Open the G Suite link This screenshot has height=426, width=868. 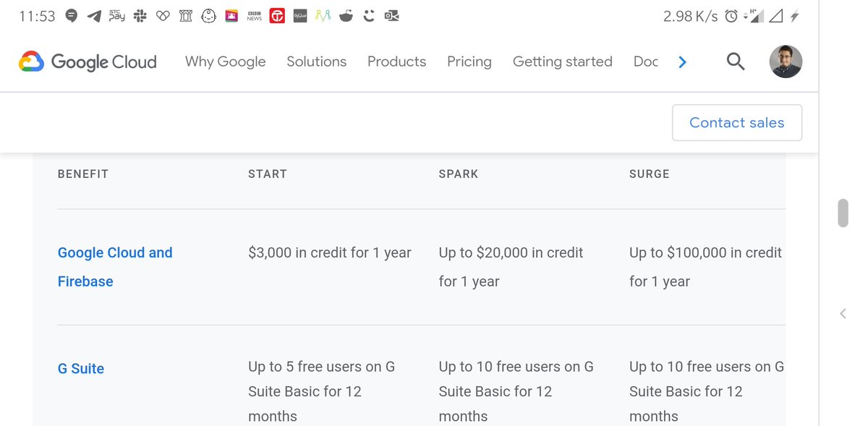pyautogui.click(x=81, y=368)
